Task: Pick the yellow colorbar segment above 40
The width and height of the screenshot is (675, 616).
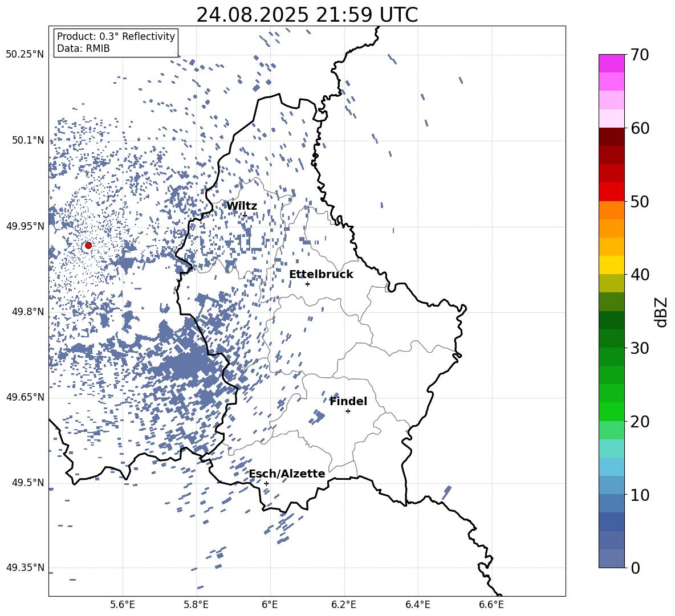Action: point(612,265)
